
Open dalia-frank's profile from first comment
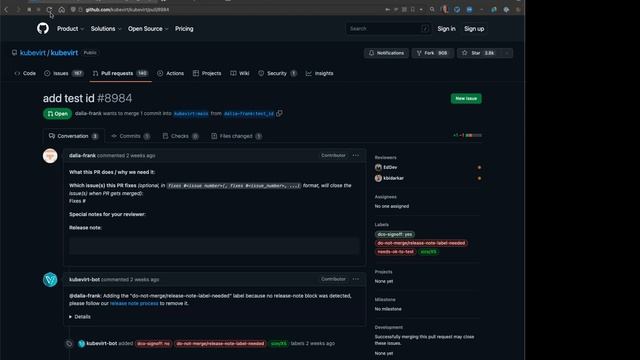pyautogui.click(x=82, y=156)
